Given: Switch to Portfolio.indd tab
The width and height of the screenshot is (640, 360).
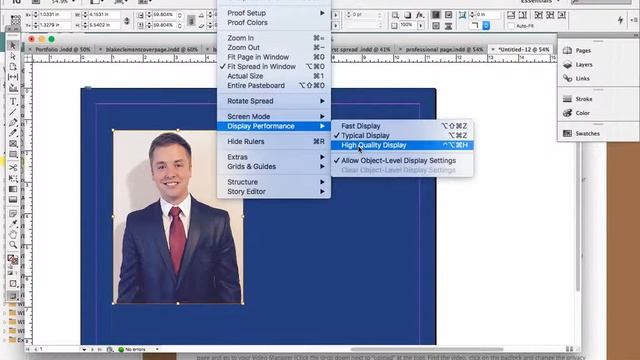Looking at the screenshot, I should click(62, 49).
